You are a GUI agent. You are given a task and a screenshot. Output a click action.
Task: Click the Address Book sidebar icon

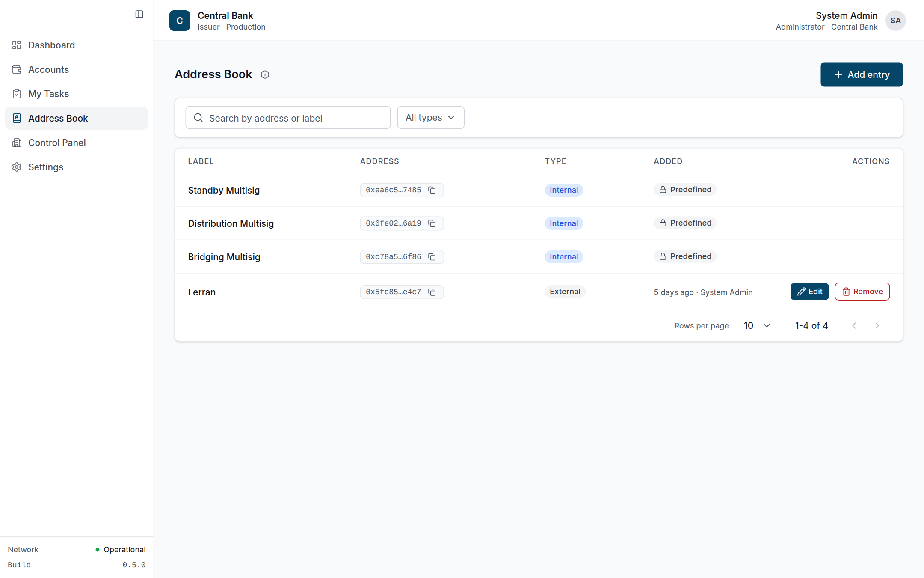[17, 118]
